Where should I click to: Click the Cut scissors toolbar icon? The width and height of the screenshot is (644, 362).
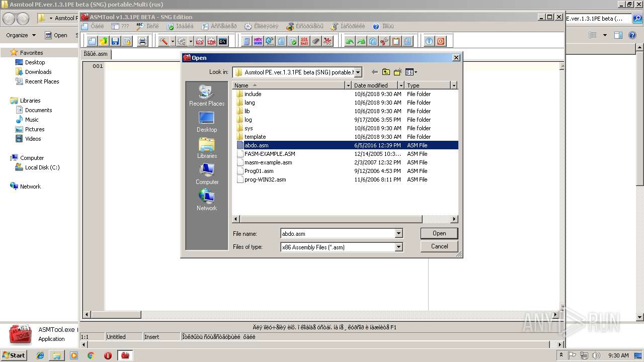click(384, 41)
